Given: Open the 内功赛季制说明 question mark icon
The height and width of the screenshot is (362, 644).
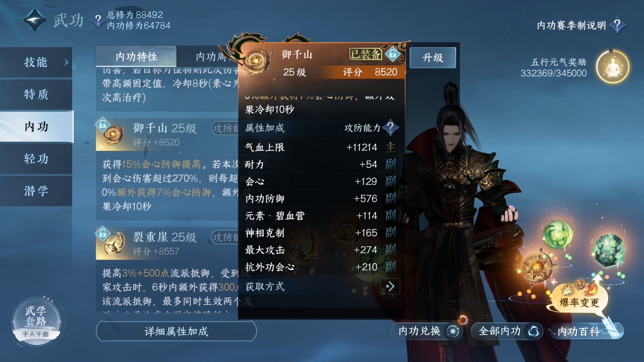Looking at the screenshot, I should (618, 25).
